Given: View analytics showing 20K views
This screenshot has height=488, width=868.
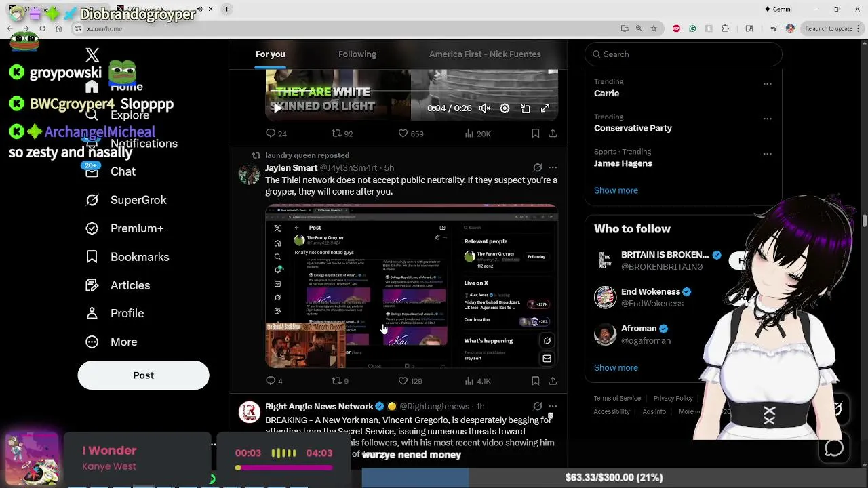Looking at the screenshot, I should [x=477, y=134].
